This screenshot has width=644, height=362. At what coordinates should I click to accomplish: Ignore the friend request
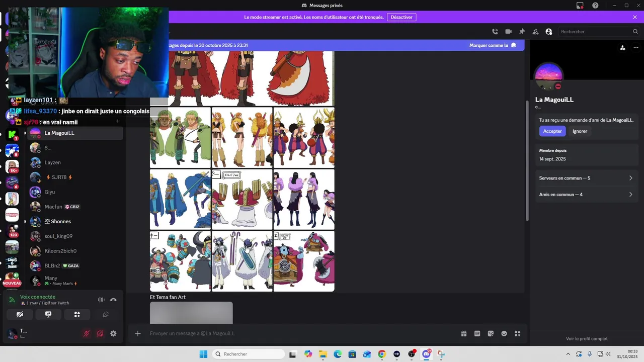[580, 131]
